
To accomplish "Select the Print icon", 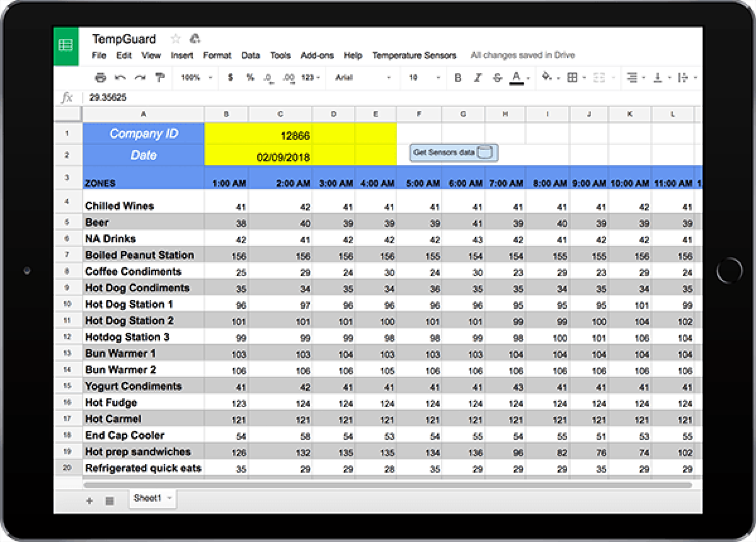I will click(x=101, y=77).
